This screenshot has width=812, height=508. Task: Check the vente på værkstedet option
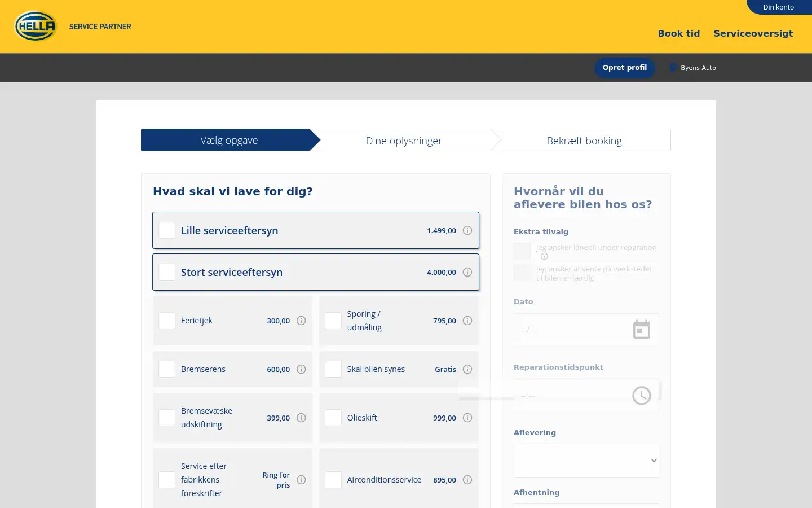pyautogui.click(x=522, y=273)
